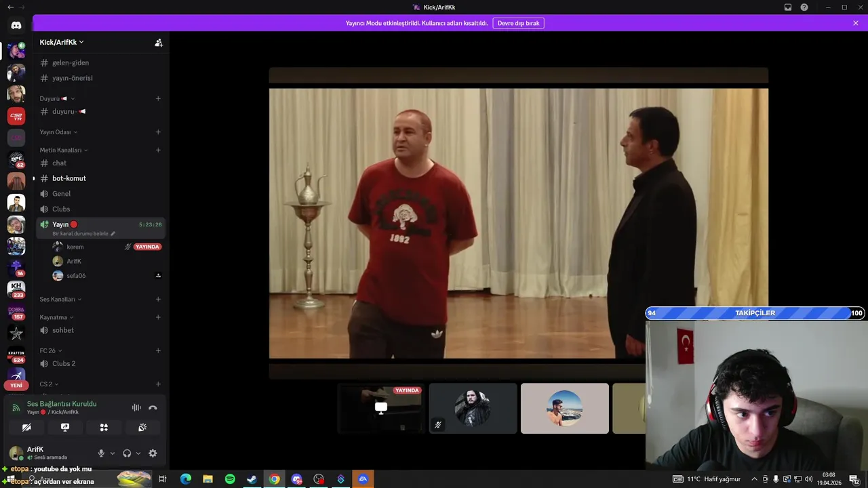Viewport: 868px width, 488px height.
Task: Open the invite people icon beside Kick/ArifKk
Action: point(159,42)
